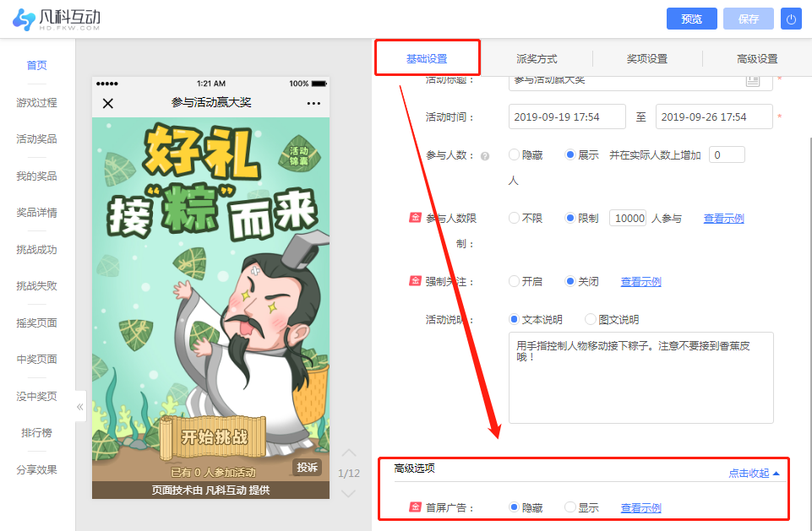Click the 凡科互动 logo

(56, 19)
